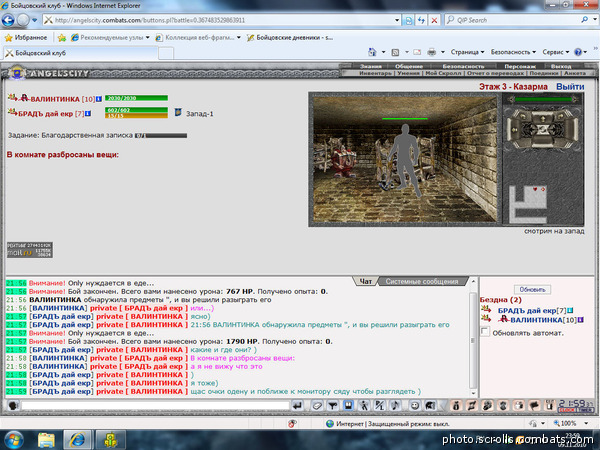Click the Internet Explorer taskbar icon

(x=78, y=439)
